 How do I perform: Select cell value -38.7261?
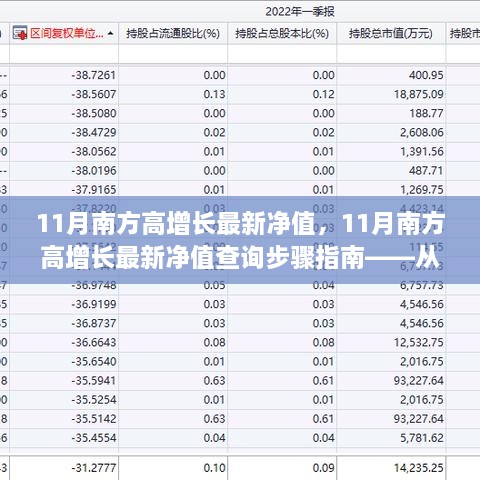(x=94, y=75)
